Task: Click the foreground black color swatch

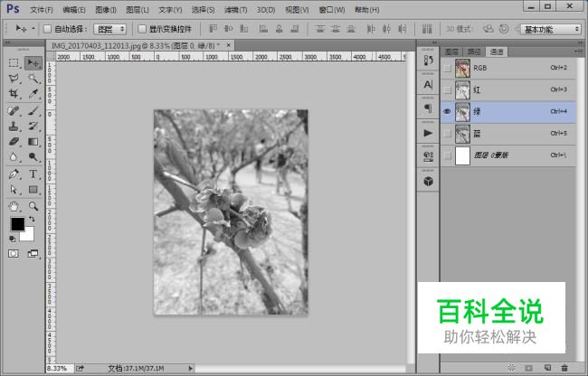Action: pos(17,224)
